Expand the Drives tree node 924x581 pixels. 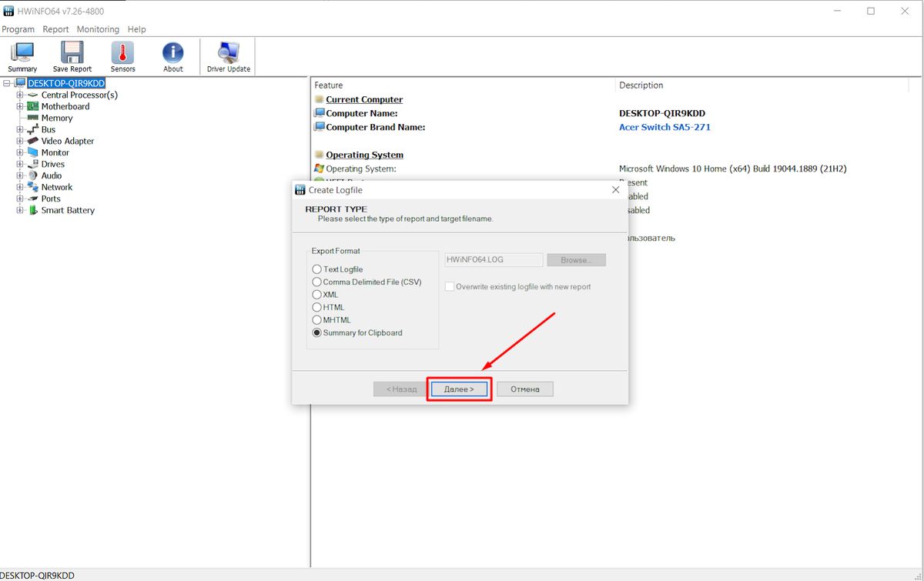coord(20,165)
